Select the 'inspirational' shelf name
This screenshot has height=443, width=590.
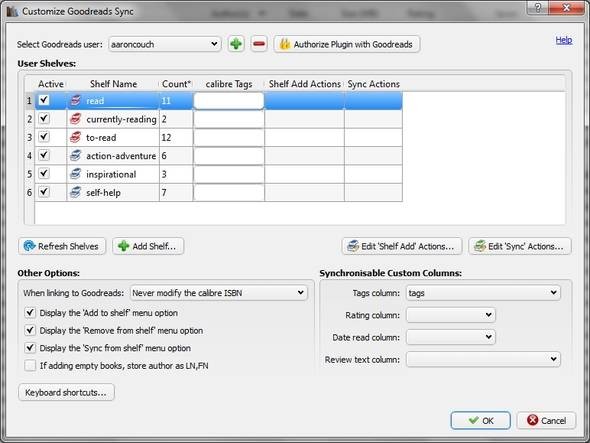pos(111,174)
